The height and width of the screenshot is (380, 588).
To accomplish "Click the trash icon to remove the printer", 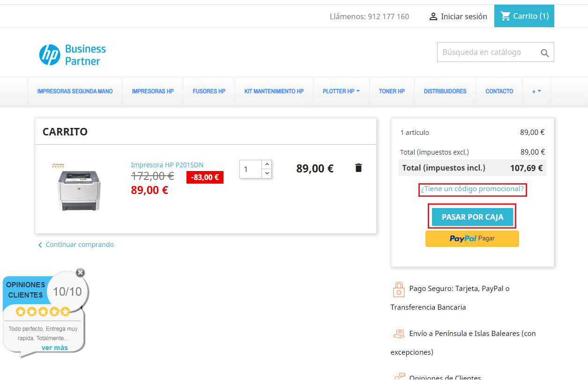I will point(358,168).
